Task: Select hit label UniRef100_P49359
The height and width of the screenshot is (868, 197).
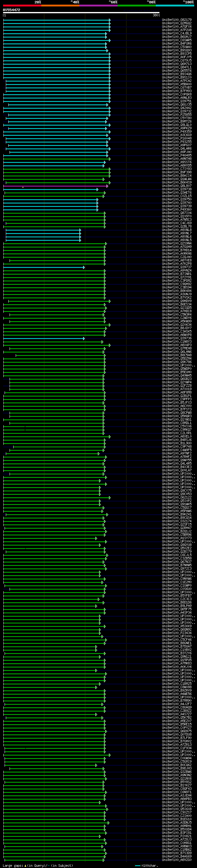Action: point(177,132)
